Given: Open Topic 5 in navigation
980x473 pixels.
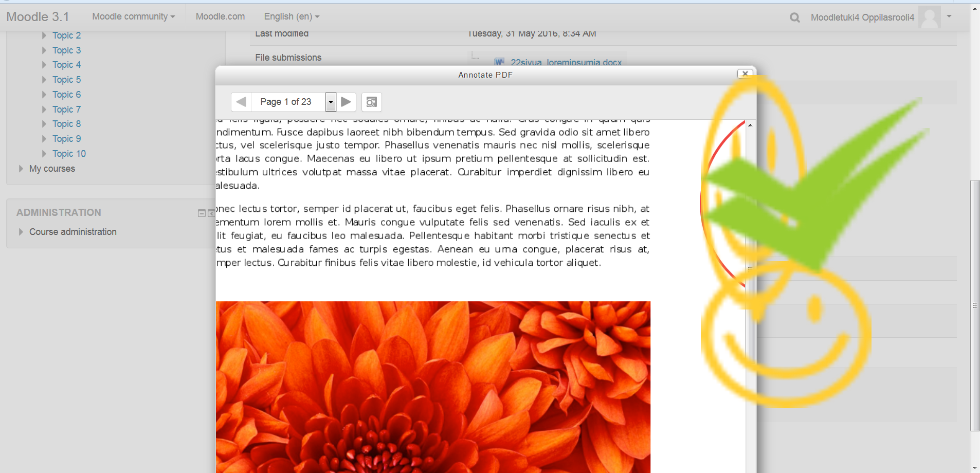Looking at the screenshot, I should pyautogui.click(x=66, y=80).
